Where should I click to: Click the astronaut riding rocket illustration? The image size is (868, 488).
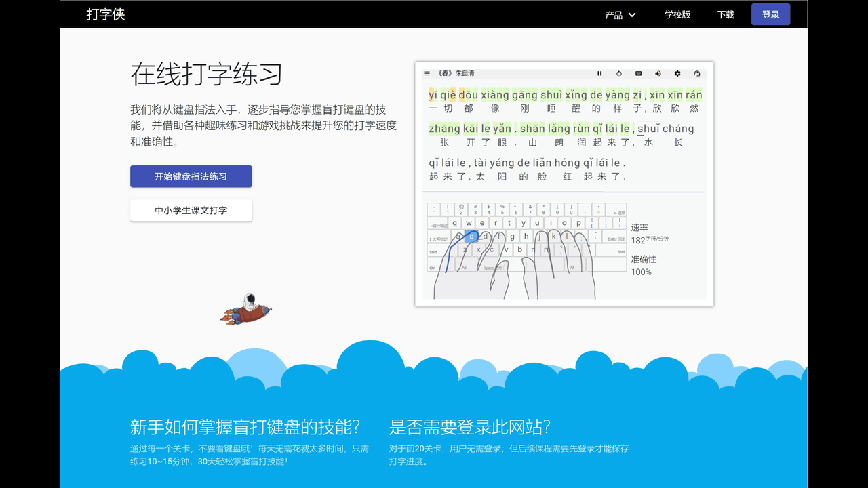click(245, 309)
